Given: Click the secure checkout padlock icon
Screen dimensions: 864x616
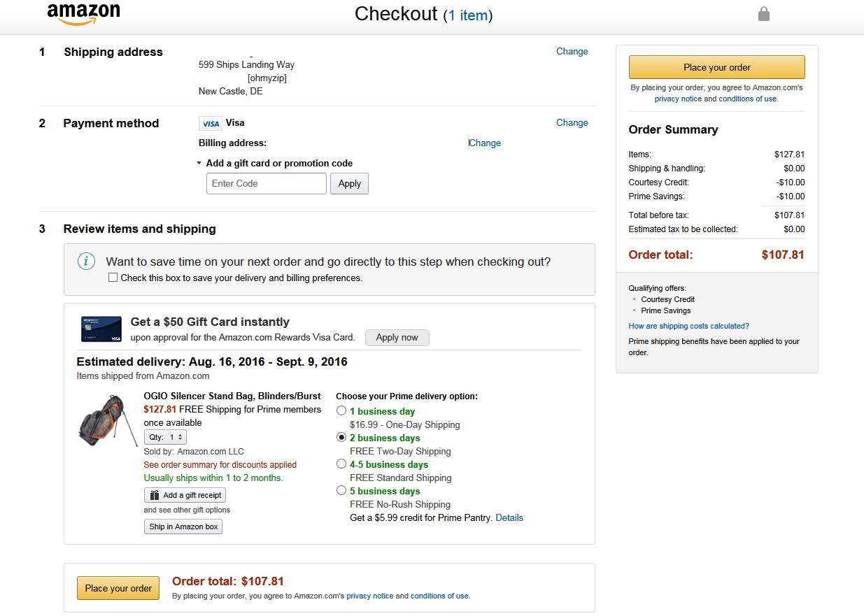Looking at the screenshot, I should pyautogui.click(x=764, y=14).
